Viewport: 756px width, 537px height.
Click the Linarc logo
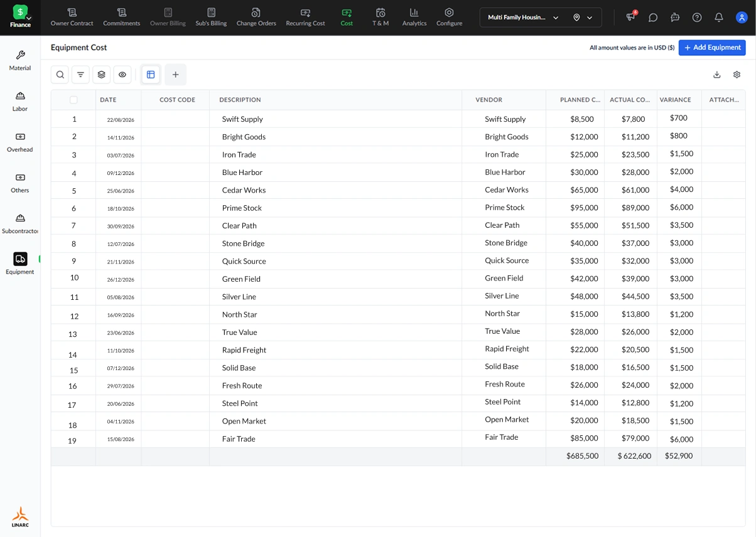pyautogui.click(x=20, y=517)
